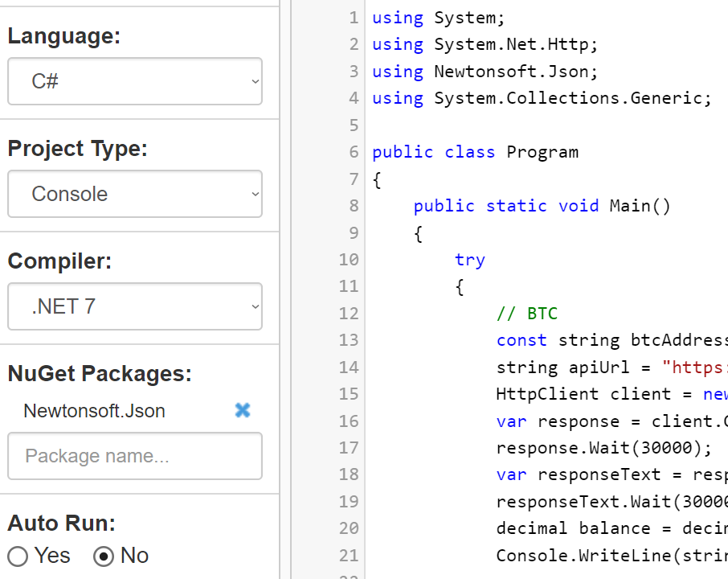This screenshot has width=728, height=579.
Task: Click line number 1 in the editor gutter
Action: [x=354, y=17]
